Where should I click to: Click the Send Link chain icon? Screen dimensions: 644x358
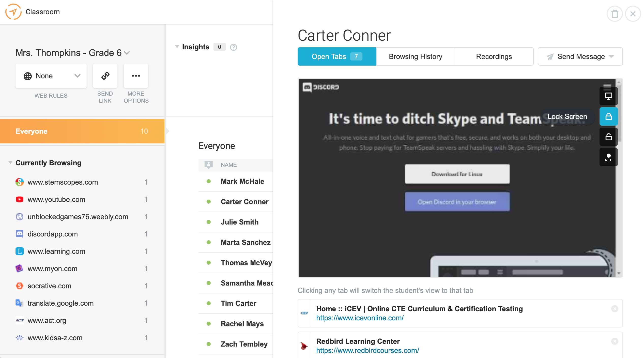click(x=105, y=76)
